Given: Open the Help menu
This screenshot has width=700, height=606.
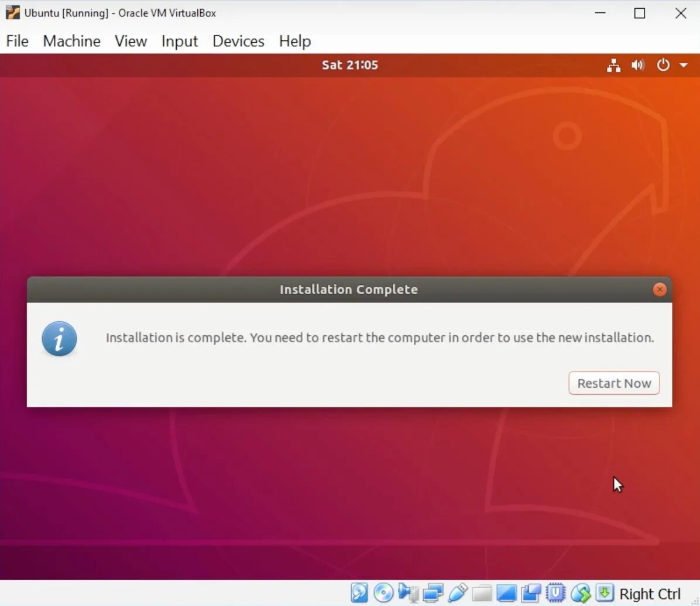Looking at the screenshot, I should tap(294, 41).
